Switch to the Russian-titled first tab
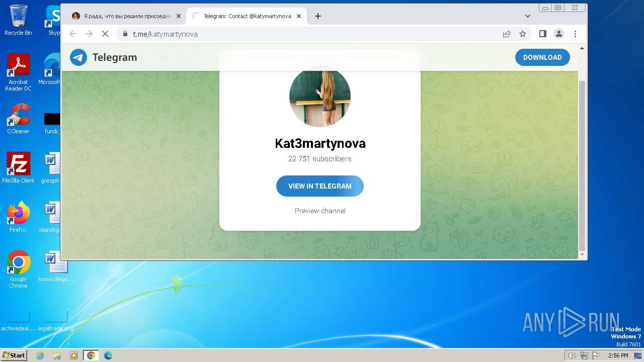Viewport: 644px width, 362px height. [x=126, y=16]
